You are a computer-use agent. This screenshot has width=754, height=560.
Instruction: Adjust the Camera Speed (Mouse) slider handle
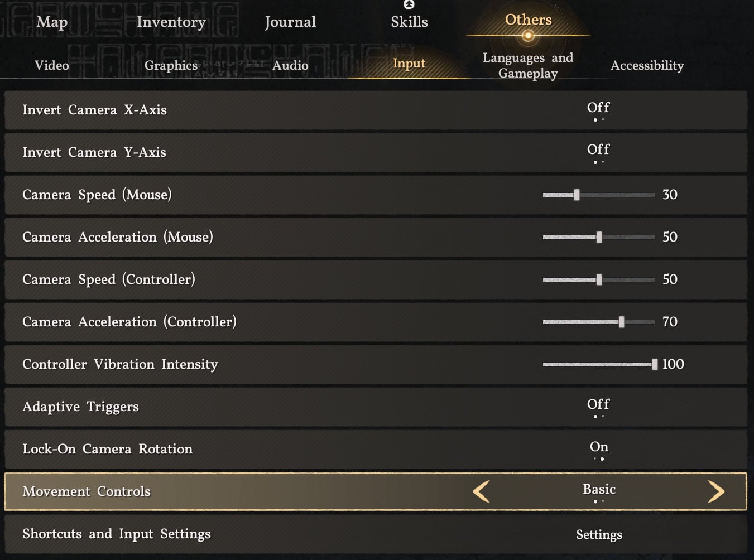(x=577, y=195)
